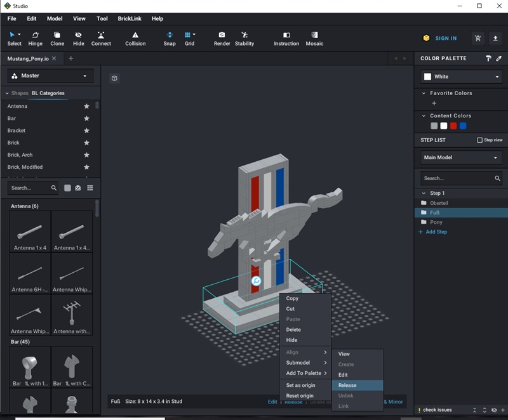
Task: Click the Clone tool icon
Action: tap(57, 38)
